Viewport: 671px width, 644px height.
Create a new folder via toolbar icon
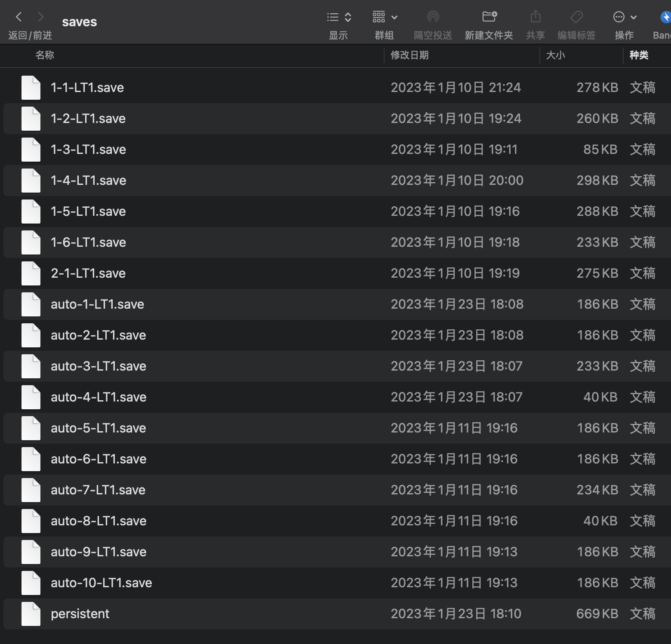[489, 17]
